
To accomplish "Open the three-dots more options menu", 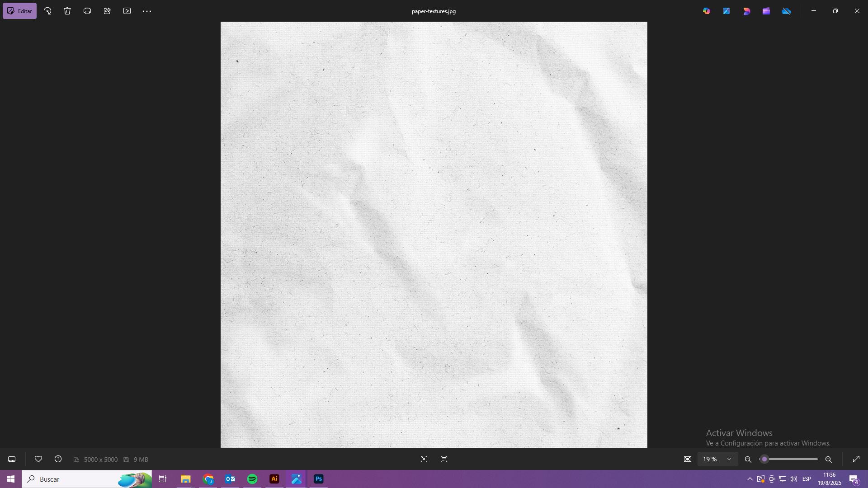I will pyautogui.click(x=147, y=11).
